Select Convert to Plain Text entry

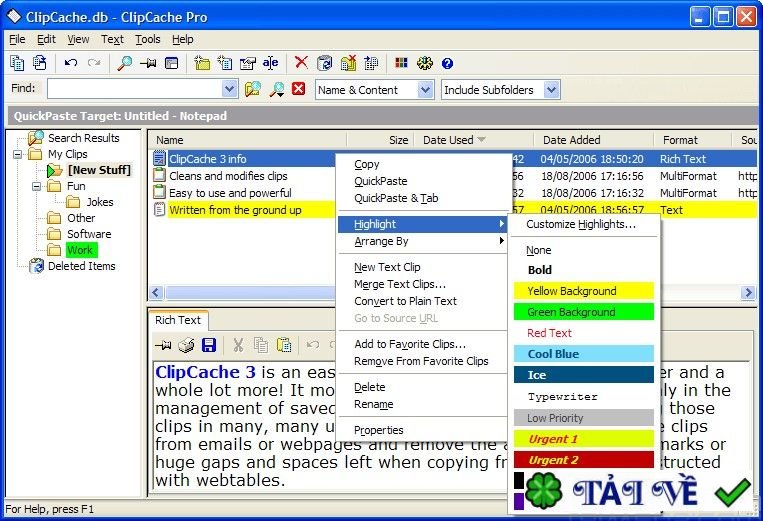(x=422, y=302)
